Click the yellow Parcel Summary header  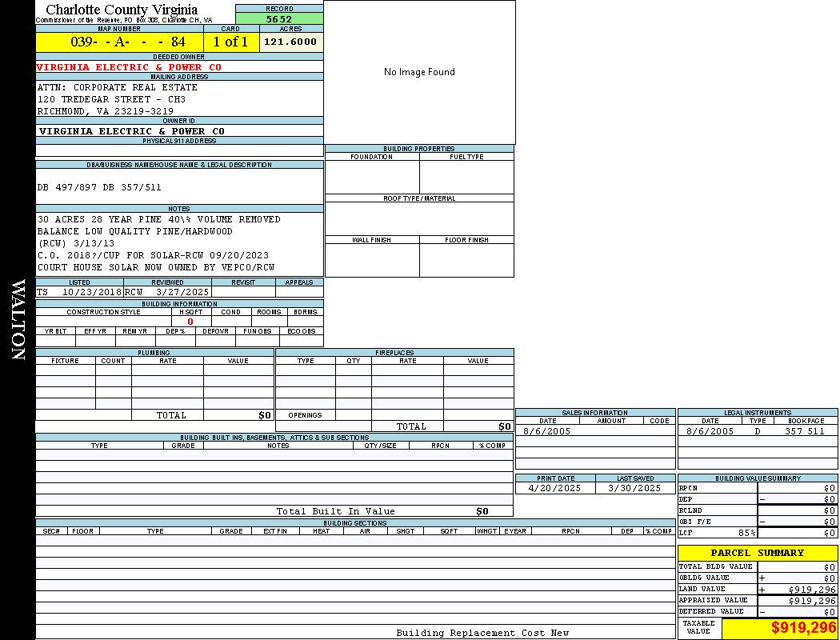pyautogui.click(x=757, y=553)
